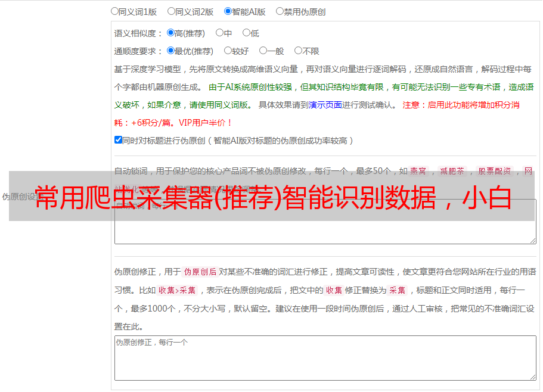Choose the 禁用伪原创 radio option

click(280, 11)
